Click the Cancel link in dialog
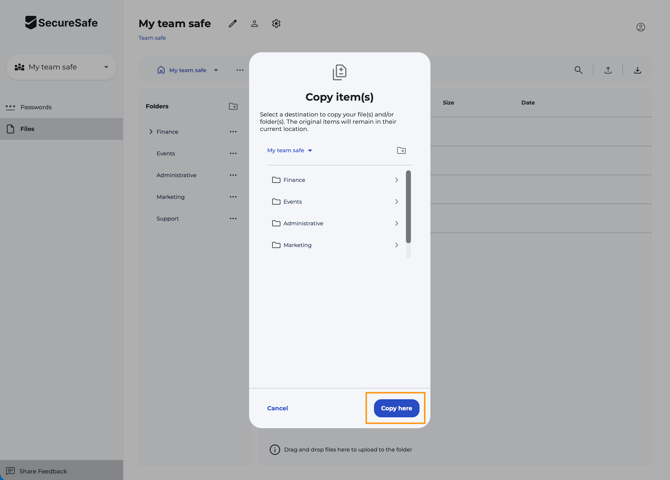This screenshot has height=480, width=670. point(277,408)
